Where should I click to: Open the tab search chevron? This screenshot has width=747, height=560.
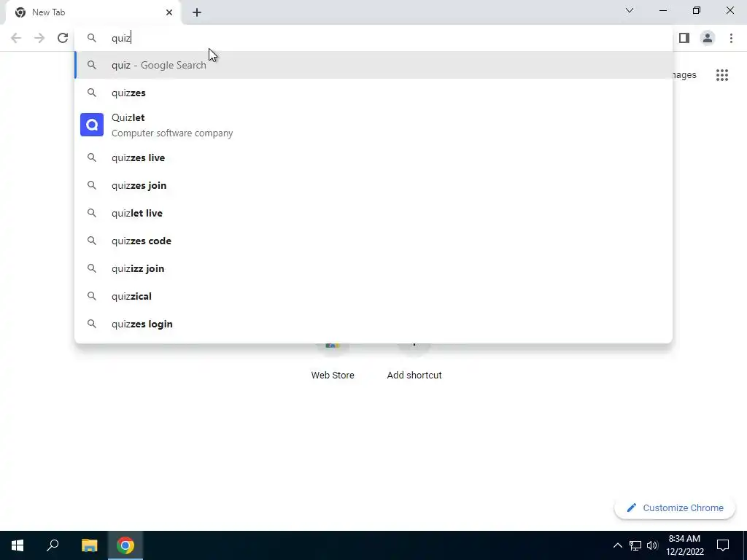point(630,10)
